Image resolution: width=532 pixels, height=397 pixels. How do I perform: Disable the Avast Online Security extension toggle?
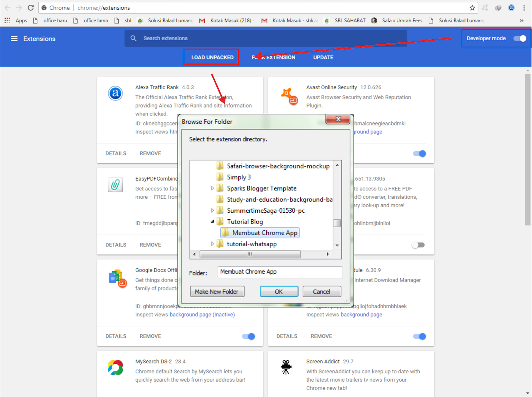point(420,153)
